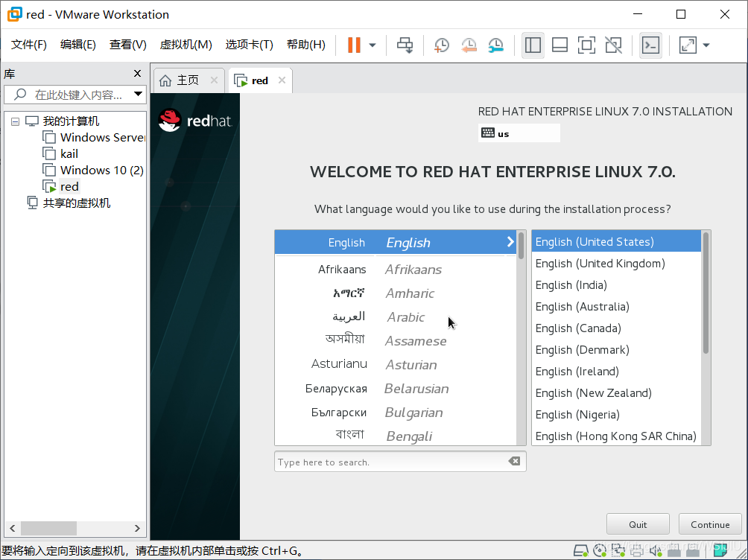This screenshot has width=748, height=560.
Task: Toggle the library sidebar view
Action: point(533,45)
